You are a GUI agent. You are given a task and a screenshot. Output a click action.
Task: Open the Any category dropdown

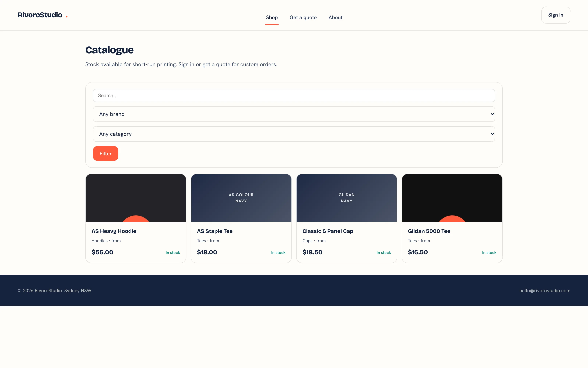coord(294,134)
